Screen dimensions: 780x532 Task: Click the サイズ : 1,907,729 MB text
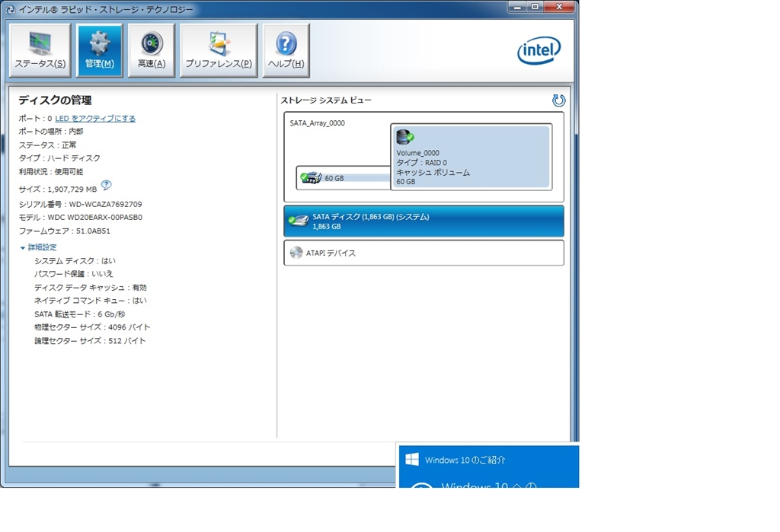58,189
